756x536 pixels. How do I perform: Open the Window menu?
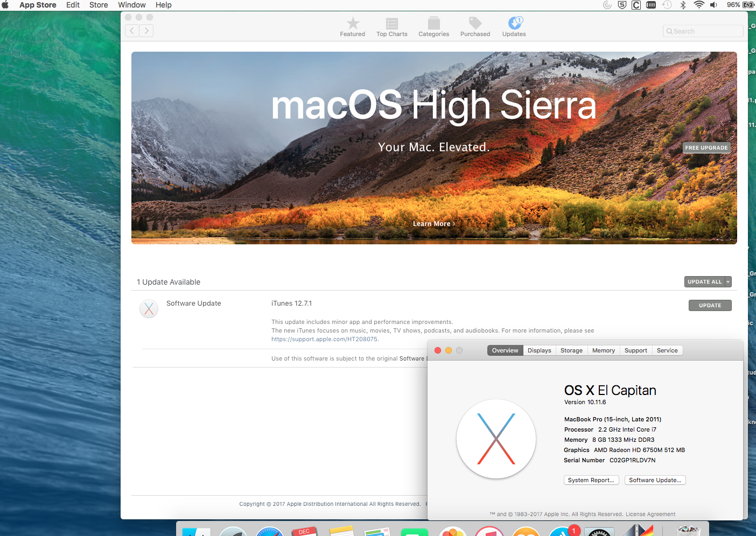pyautogui.click(x=132, y=5)
